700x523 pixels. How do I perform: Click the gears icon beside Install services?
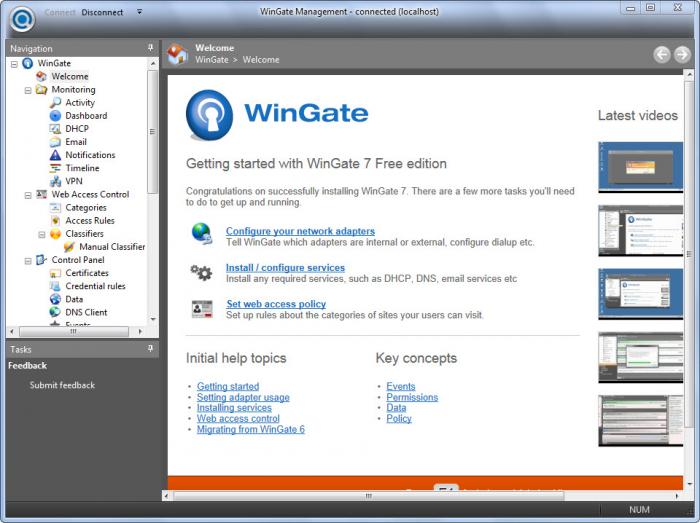coord(201,272)
